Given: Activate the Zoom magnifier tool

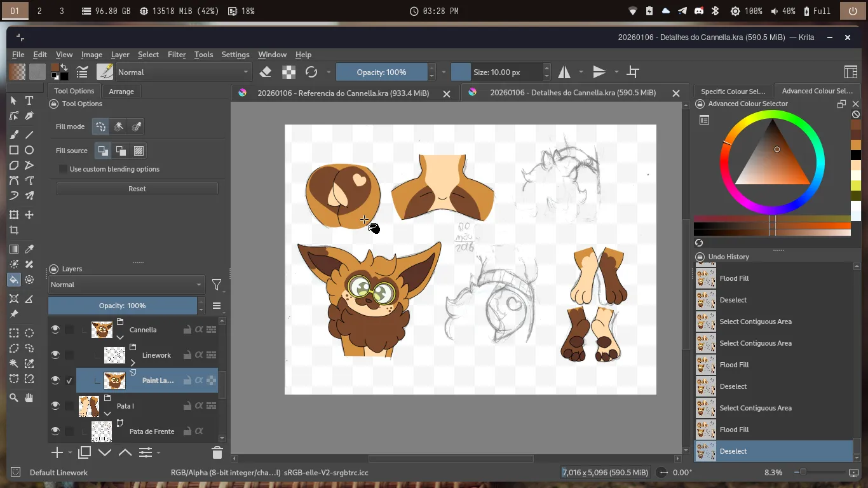Looking at the screenshot, I should click(x=14, y=398).
